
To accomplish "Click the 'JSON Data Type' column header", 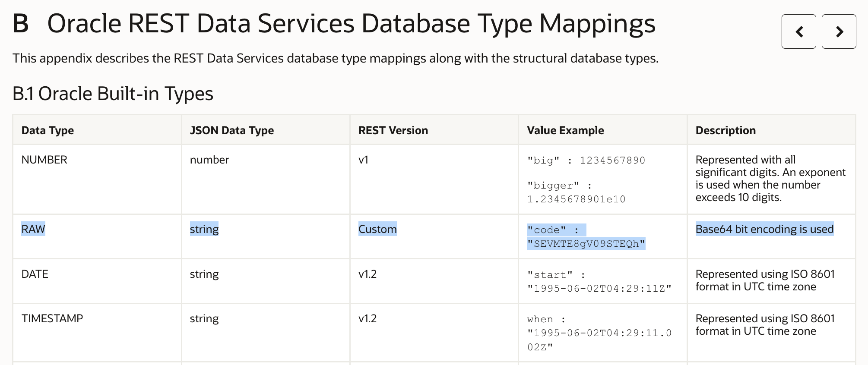I will [232, 130].
